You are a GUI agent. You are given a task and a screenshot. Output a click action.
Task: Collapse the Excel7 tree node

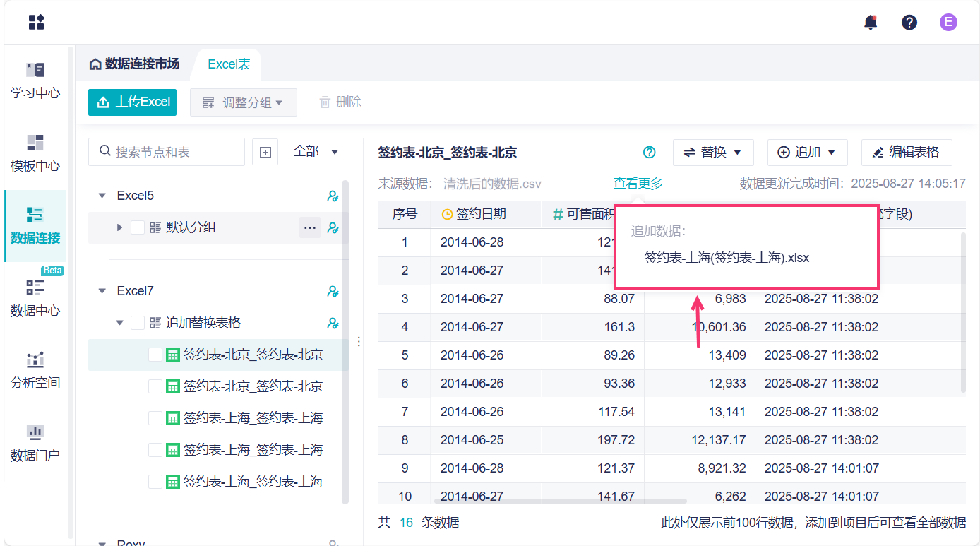tap(102, 291)
